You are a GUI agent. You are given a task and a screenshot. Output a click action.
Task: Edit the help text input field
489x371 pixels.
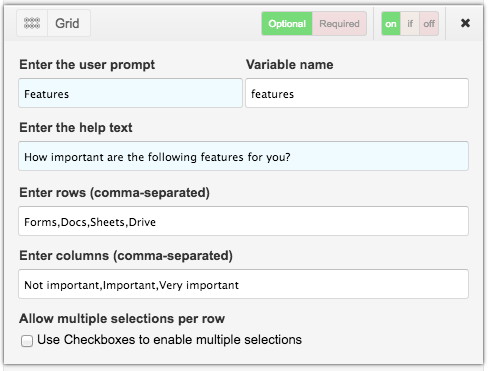tap(244, 156)
